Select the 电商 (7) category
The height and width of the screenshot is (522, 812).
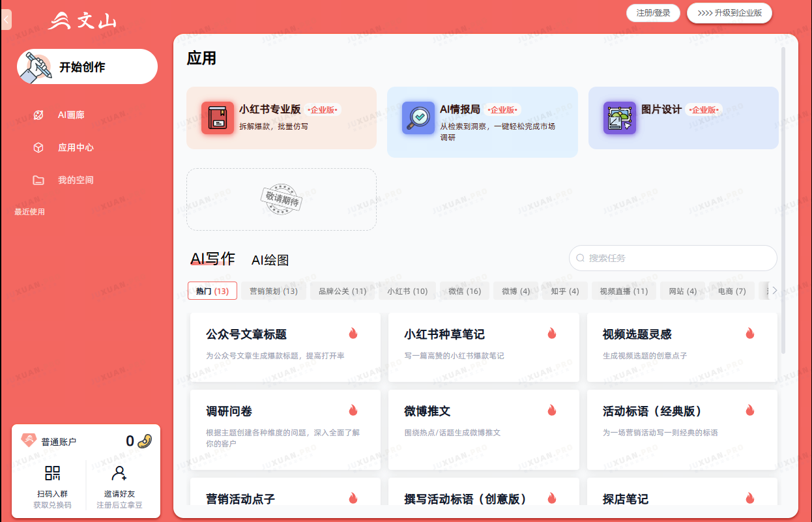tap(732, 291)
